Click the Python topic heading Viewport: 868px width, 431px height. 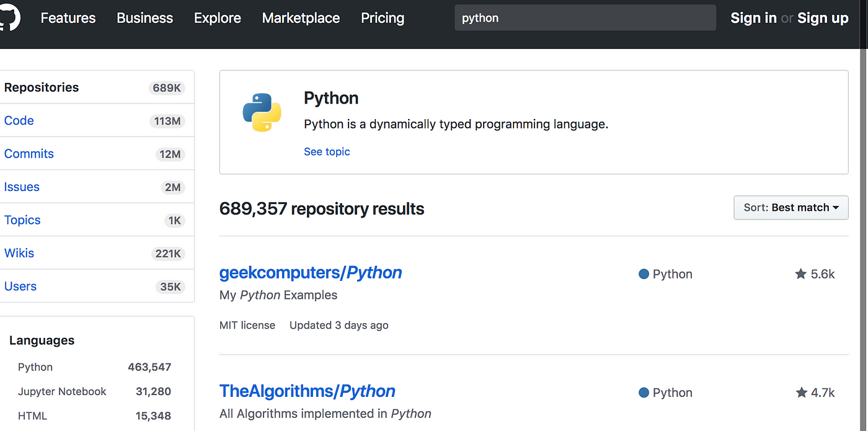[x=331, y=98]
